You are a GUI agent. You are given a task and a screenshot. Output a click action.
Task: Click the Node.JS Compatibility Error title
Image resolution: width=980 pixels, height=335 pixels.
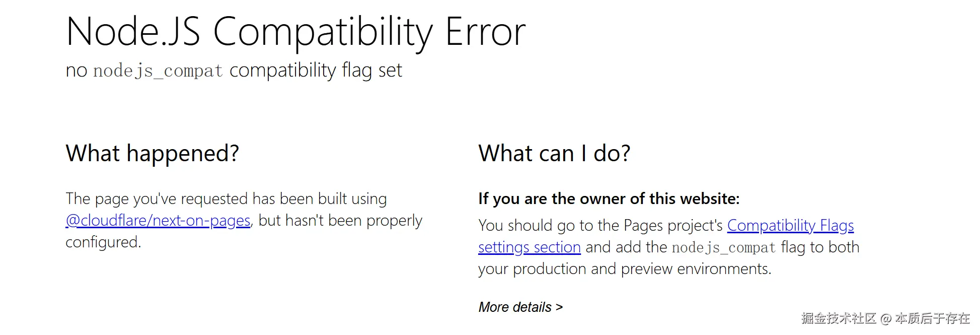click(296, 32)
